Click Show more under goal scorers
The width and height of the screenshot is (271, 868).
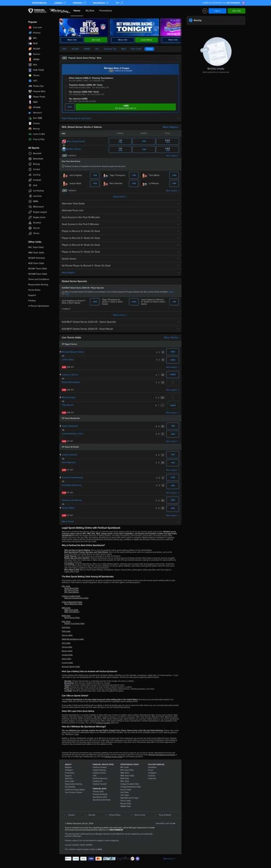click(120, 197)
